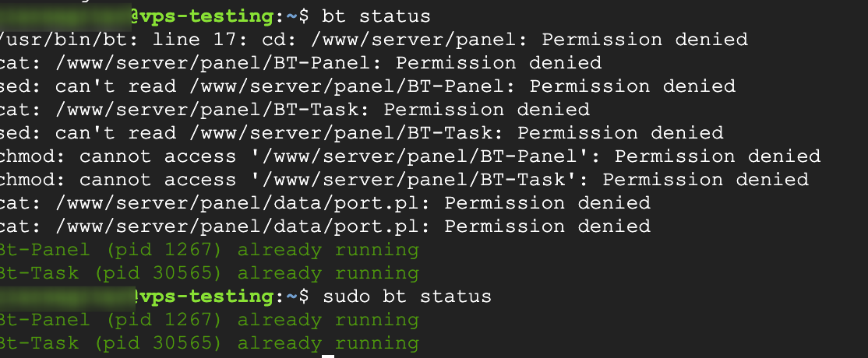This screenshot has width=868, height=358.
Task: Click the 'sed: can't read' BT-Panel line
Action: point(368,86)
